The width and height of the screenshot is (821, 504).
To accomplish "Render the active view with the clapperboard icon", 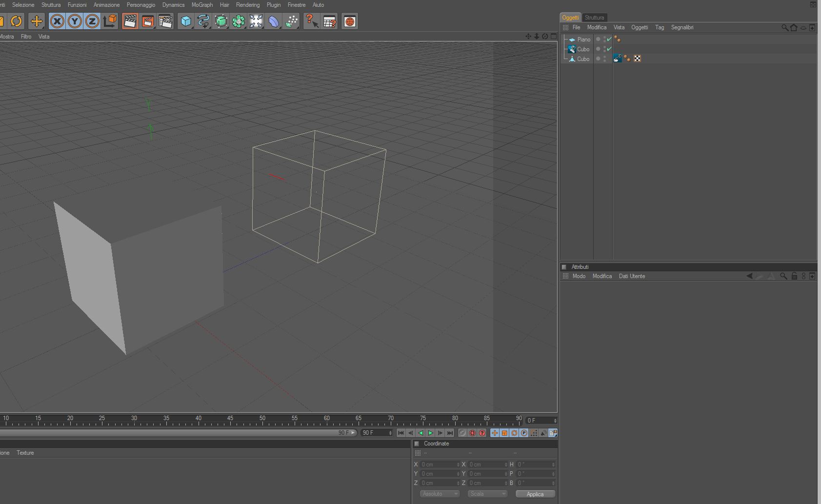I will [x=130, y=21].
